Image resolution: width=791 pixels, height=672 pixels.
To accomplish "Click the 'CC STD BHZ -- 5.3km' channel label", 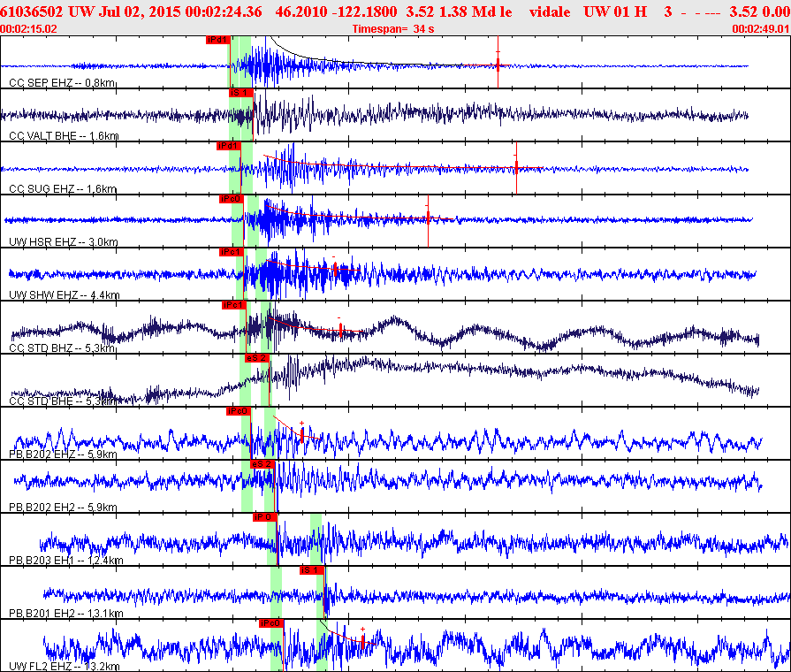I will click(x=63, y=347).
